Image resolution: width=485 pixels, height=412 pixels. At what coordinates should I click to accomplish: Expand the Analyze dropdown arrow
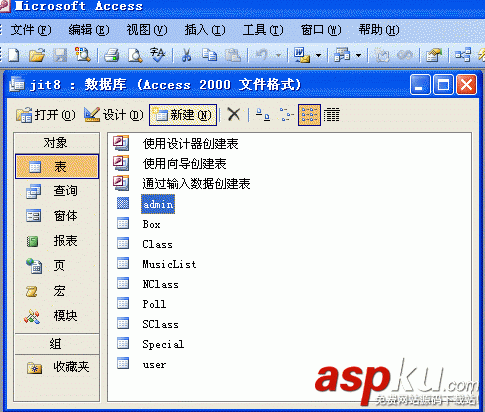click(358, 55)
